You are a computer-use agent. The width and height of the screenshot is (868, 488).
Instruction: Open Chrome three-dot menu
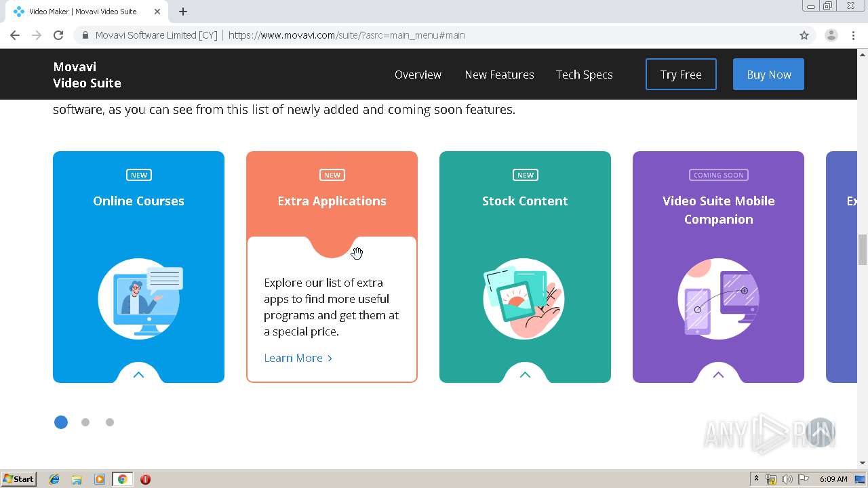(x=854, y=35)
